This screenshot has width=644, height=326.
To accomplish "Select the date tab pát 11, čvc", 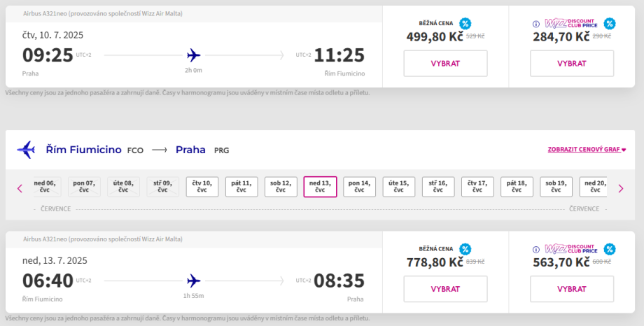I will click(241, 187).
